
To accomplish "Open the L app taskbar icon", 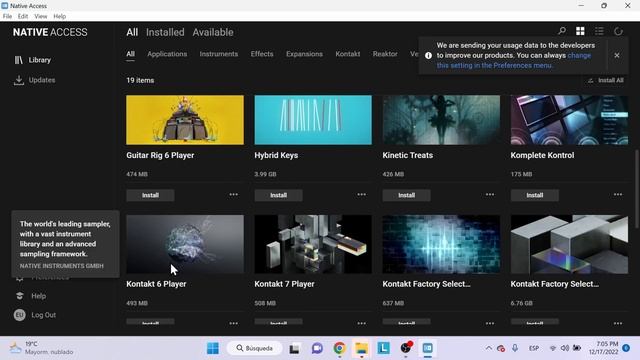I will point(383,348).
